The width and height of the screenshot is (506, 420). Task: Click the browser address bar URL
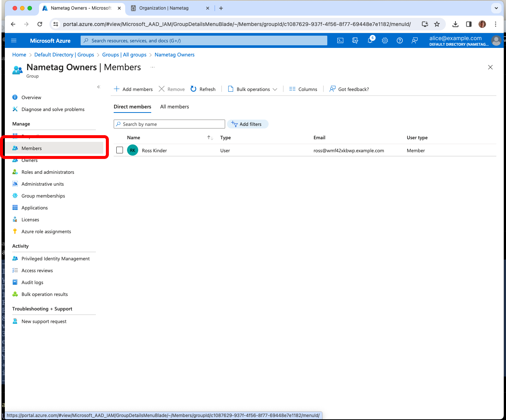point(237,24)
